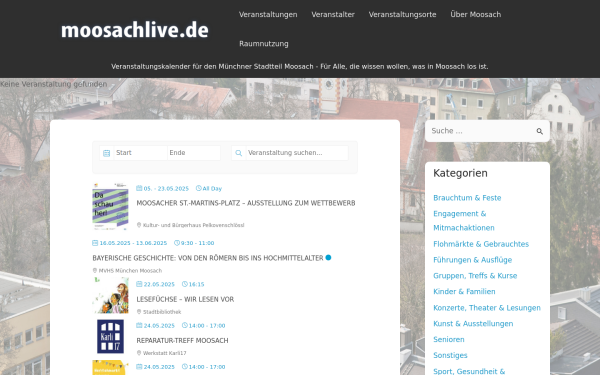Image resolution: width=600 pixels, height=375 pixels.
Task: Open the Karli 17 logo thumbnail
Action: coord(110,336)
